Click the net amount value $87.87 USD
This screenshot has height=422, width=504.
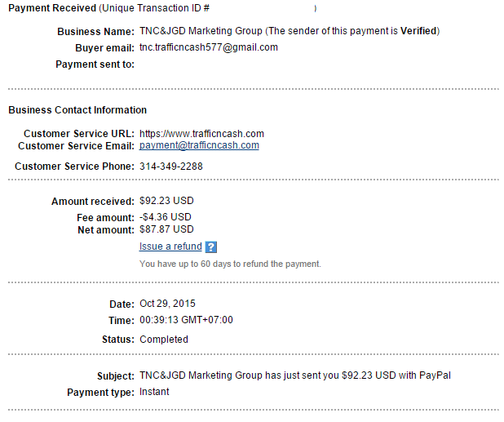pos(166,229)
